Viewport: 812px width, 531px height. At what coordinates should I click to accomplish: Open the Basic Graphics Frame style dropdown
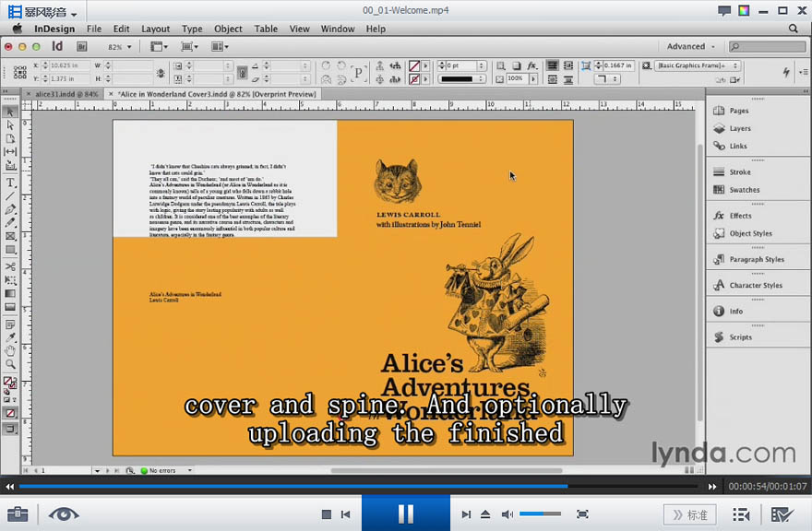[x=698, y=65]
